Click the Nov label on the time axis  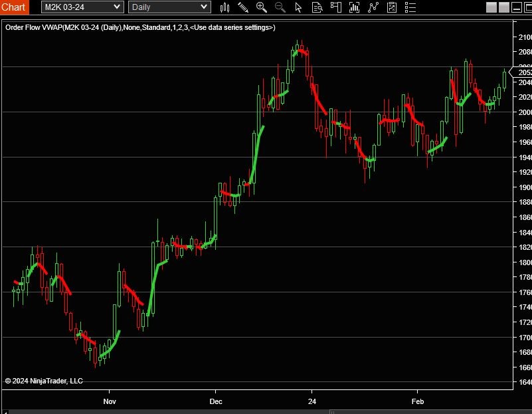coord(110,401)
